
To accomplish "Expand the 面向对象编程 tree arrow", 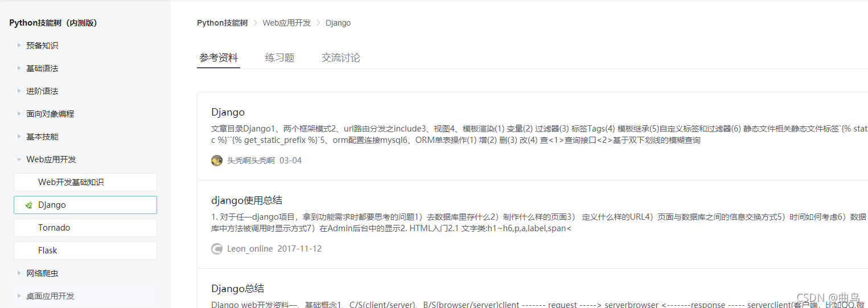I will [x=19, y=114].
